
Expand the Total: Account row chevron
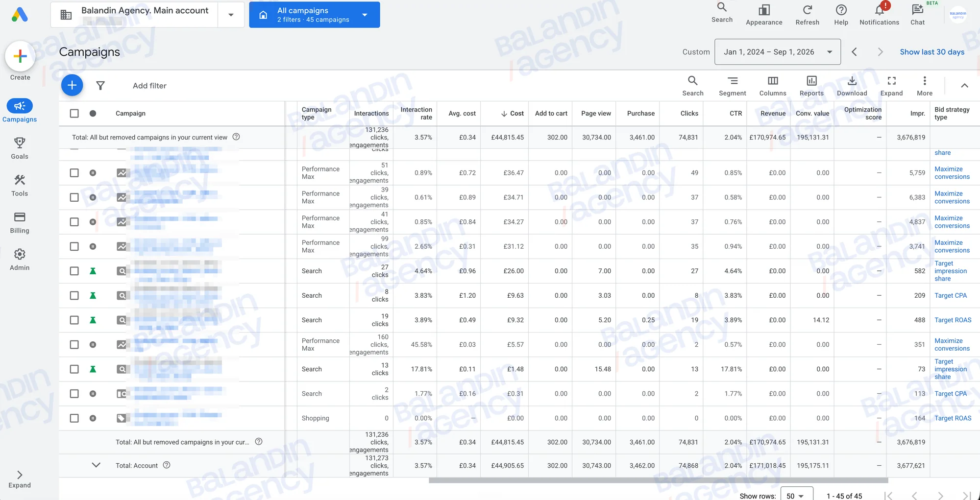96,465
